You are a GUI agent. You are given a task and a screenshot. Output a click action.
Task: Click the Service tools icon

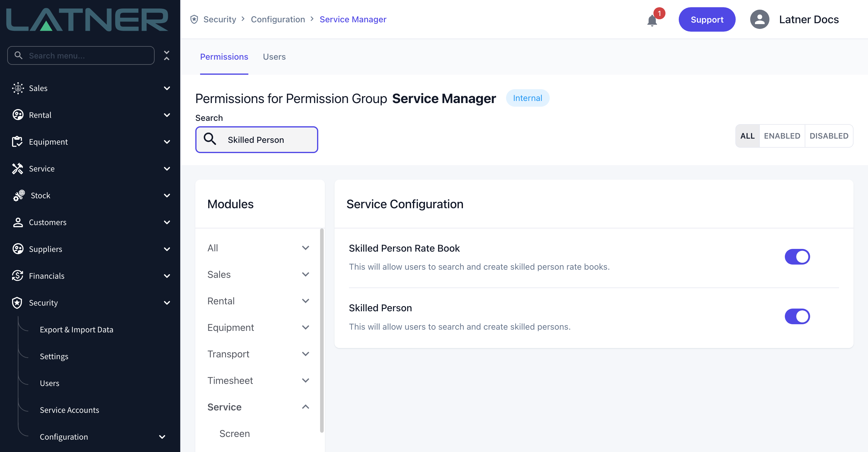tap(17, 169)
